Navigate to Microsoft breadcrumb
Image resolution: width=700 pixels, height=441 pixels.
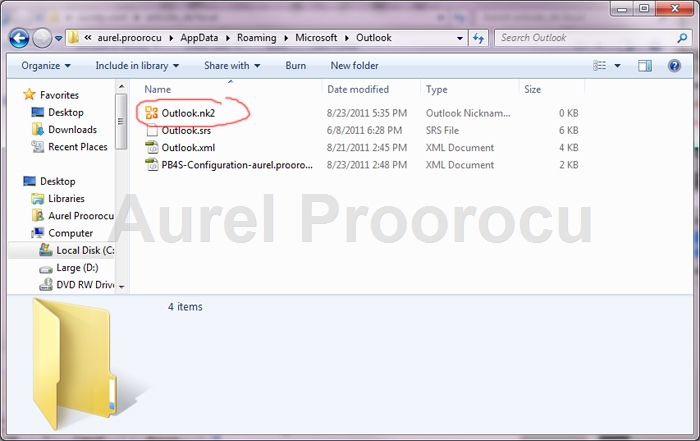(316, 38)
